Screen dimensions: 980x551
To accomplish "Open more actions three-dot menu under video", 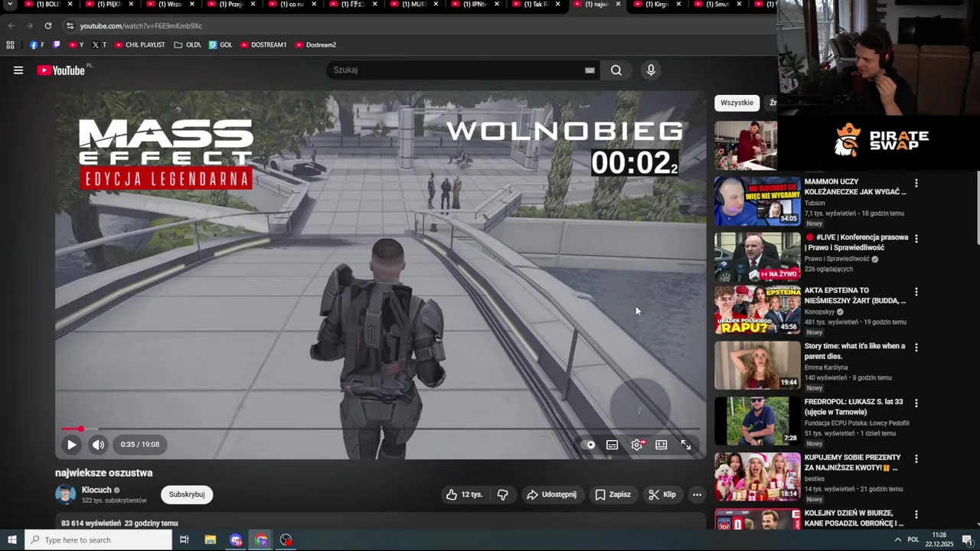I will click(697, 494).
